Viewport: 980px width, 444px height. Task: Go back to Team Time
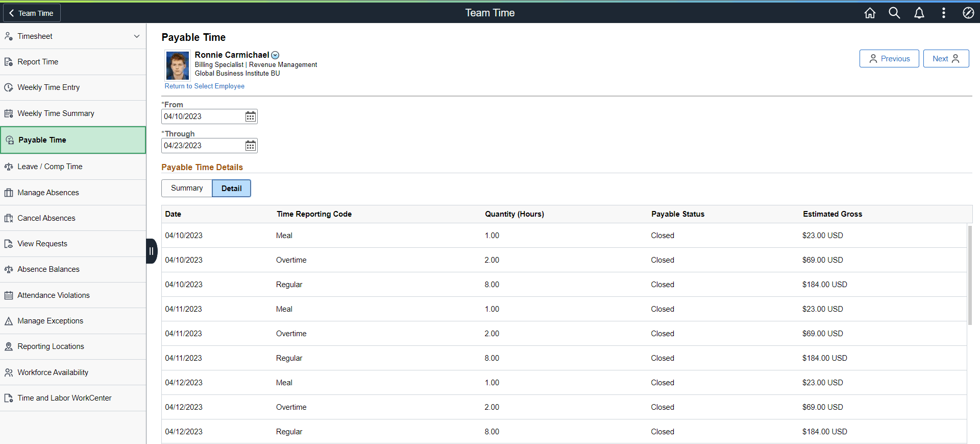[x=32, y=13]
